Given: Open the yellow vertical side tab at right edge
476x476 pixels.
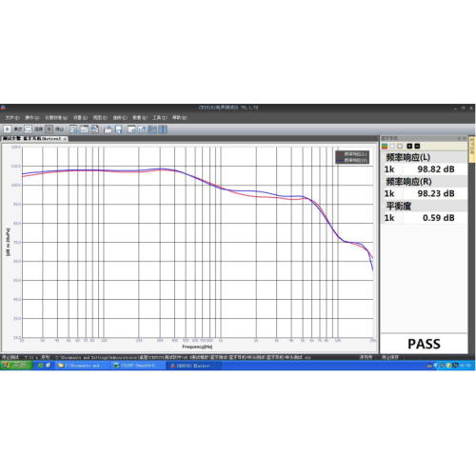Looking at the screenshot, I should coord(472,149).
